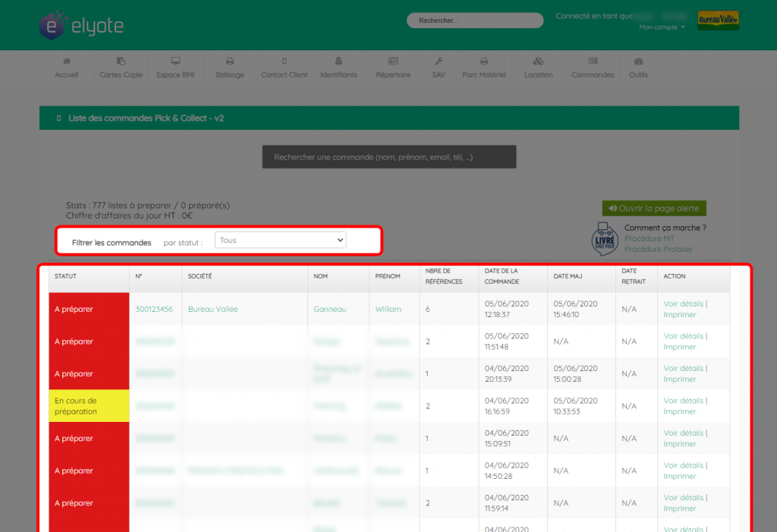Open Contact Client phone icon

(285, 61)
